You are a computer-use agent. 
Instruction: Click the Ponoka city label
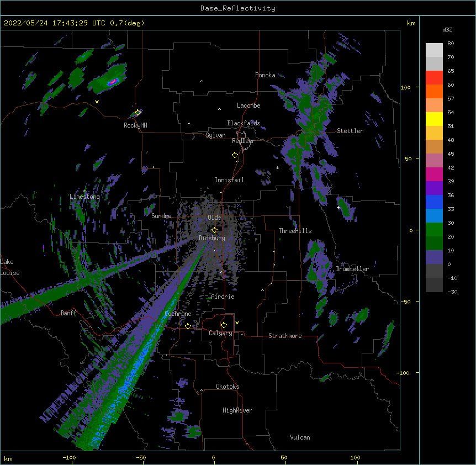click(x=265, y=75)
